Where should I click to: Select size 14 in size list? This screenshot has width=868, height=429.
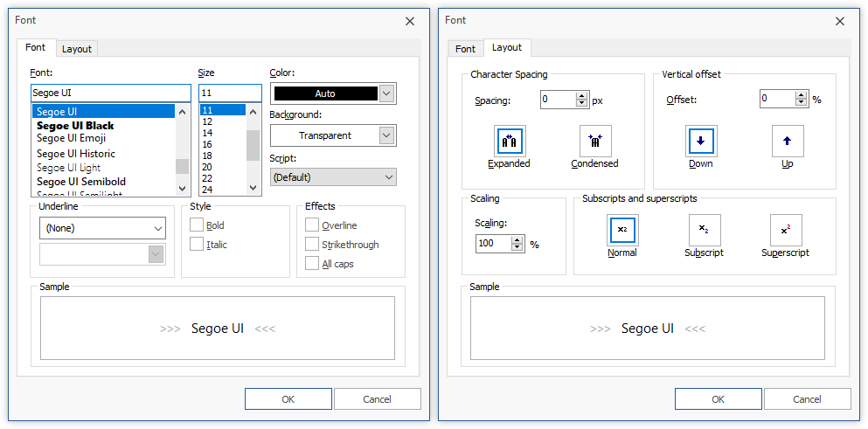click(x=223, y=133)
